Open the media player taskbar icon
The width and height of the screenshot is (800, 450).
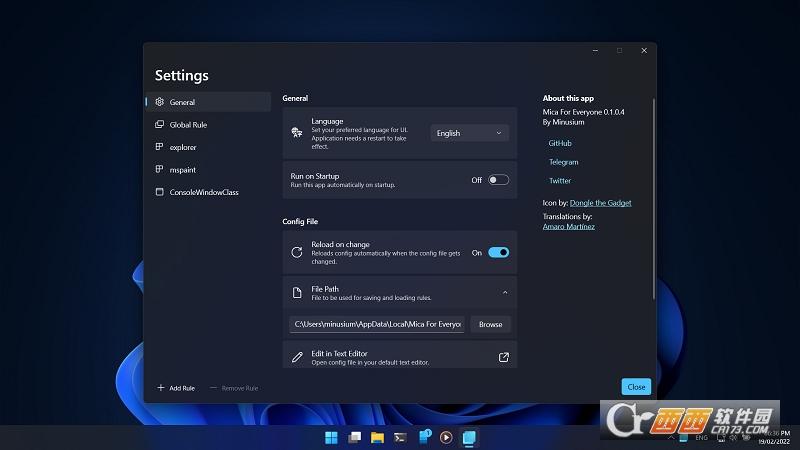click(446, 437)
